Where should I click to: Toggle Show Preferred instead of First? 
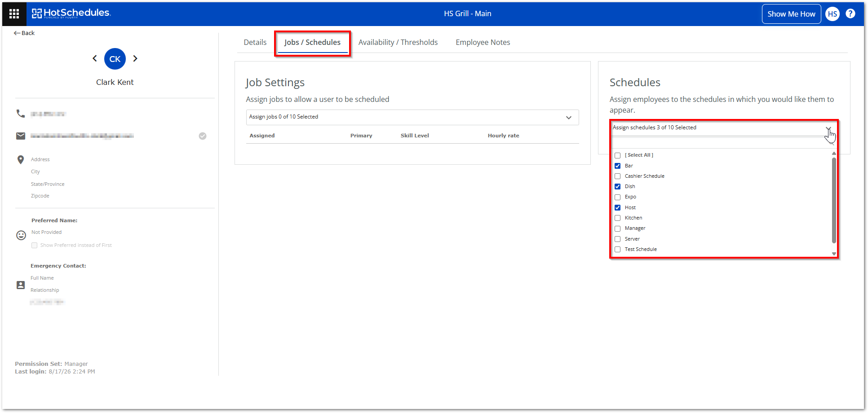tap(35, 245)
